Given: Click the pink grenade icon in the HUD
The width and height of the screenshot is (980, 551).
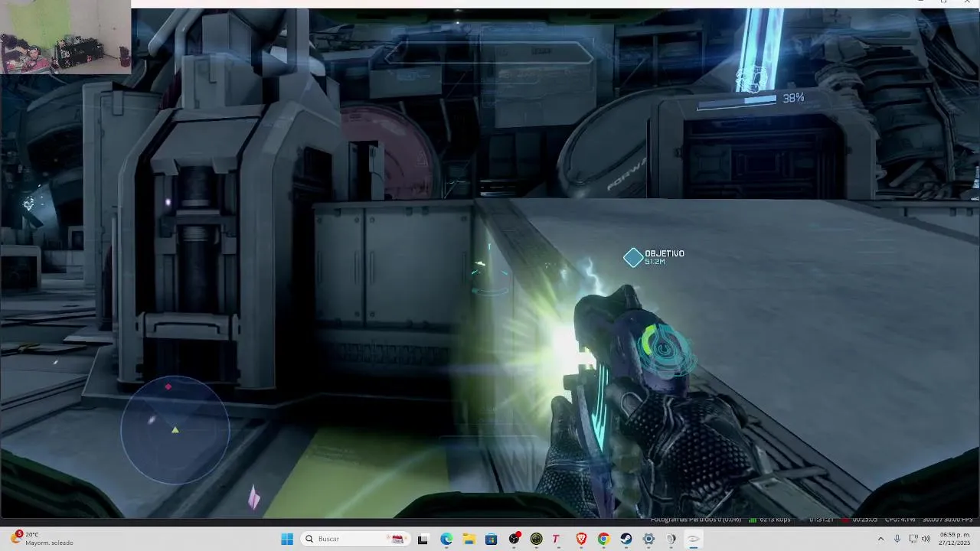Looking at the screenshot, I should coord(253,497).
